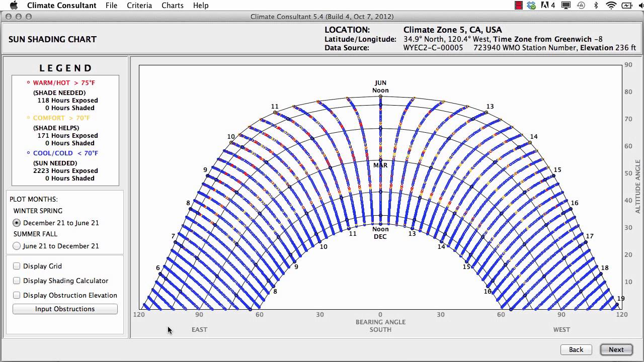Open the Time Machine menu bar icon
The image size is (644, 362).
[x=581, y=5]
